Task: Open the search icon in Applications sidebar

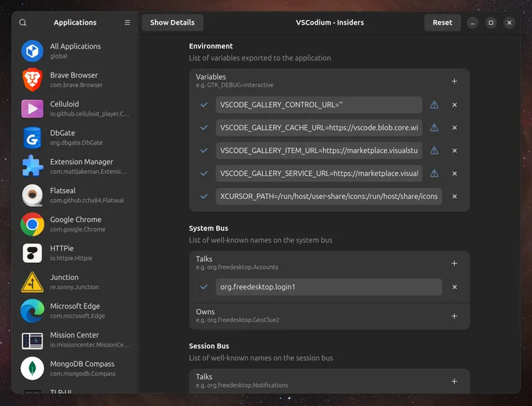Action: 23,23
